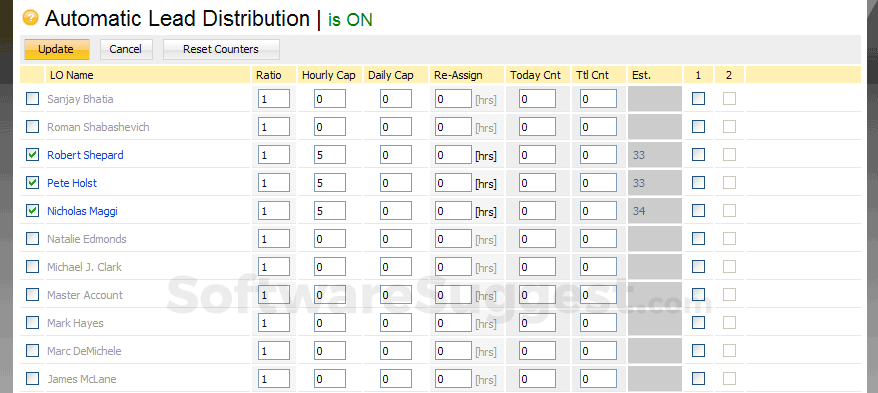Check the box next to Marc DeMichele
Viewport: 878px width, 393px height.
click(x=32, y=351)
